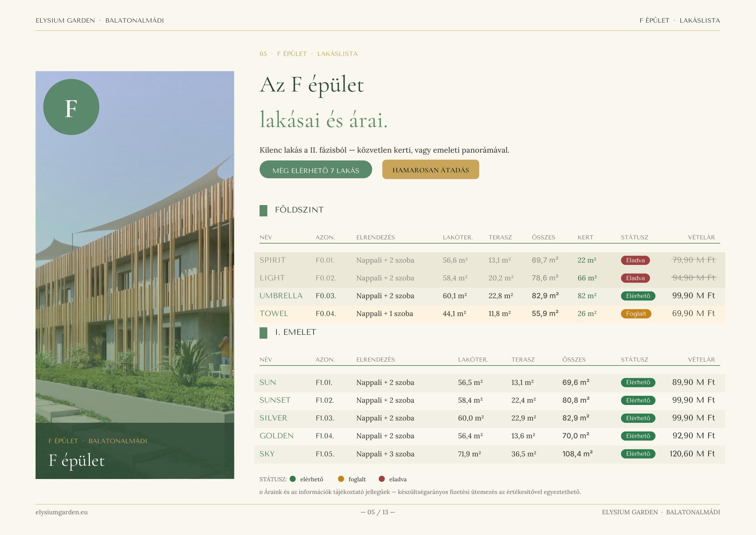
Task: Click the 108,4 m² total area of SKY
Action: click(577, 454)
